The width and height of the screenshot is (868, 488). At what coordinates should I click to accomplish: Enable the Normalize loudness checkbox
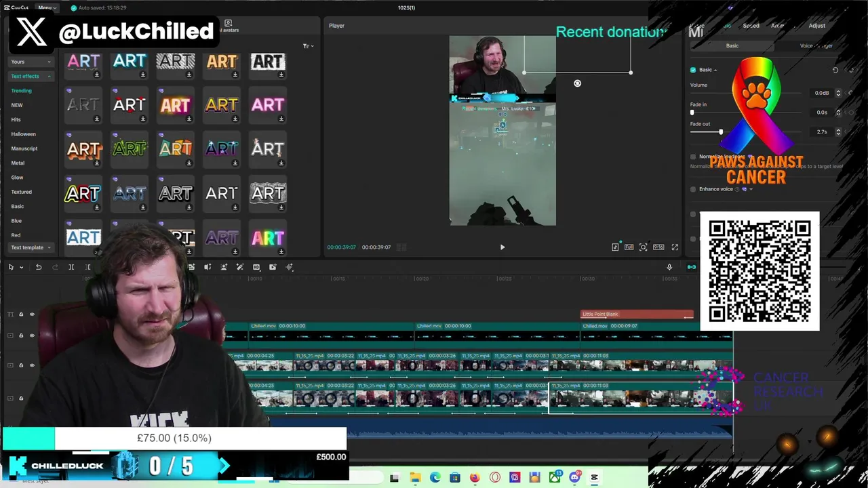point(693,157)
